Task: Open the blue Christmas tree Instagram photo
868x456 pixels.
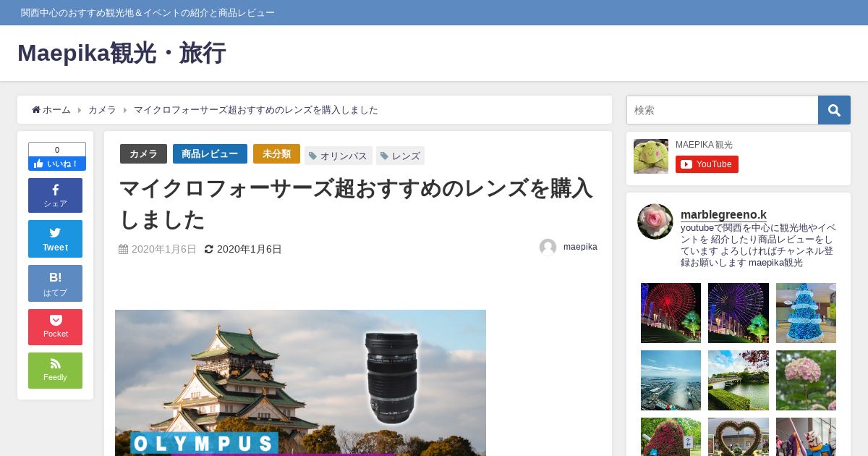Action: tap(806, 313)
